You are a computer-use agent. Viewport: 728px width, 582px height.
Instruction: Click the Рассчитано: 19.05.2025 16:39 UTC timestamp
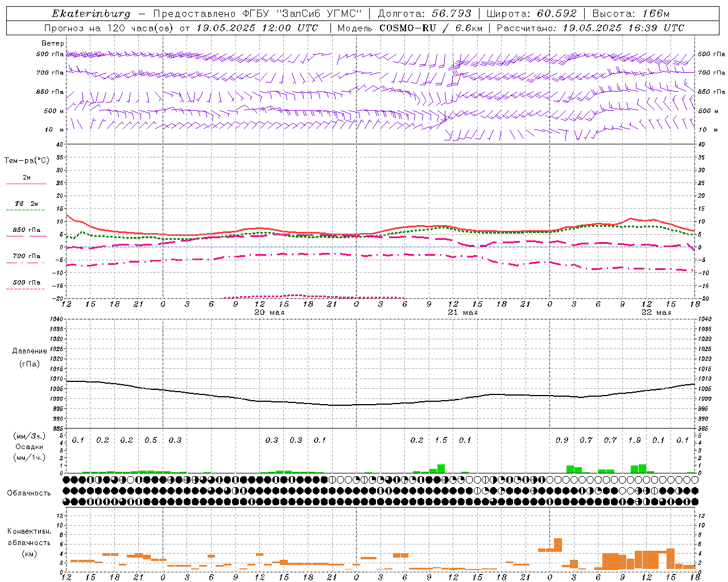pyautogui.click(x=590, y=28)
